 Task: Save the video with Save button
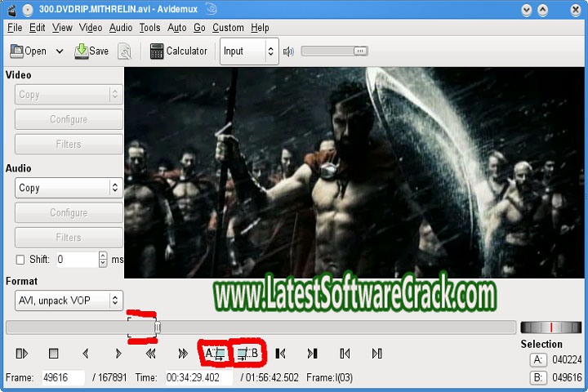tap(91, 51)
